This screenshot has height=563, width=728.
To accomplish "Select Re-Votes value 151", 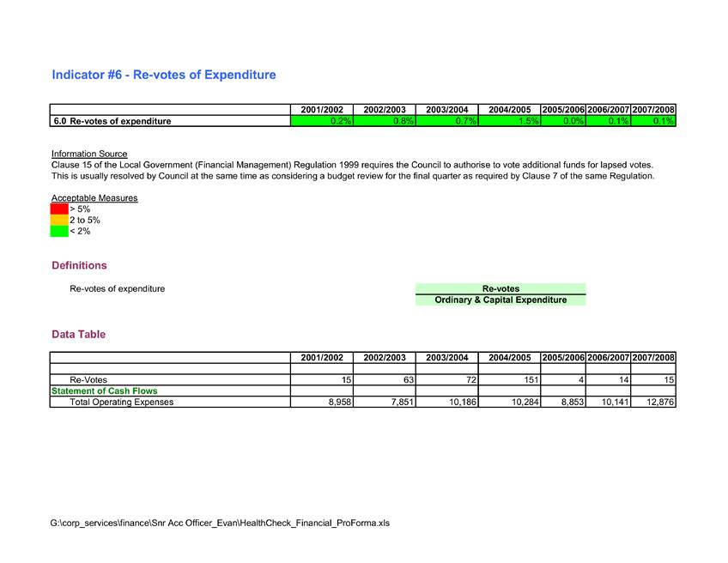I will click(509, 379).
